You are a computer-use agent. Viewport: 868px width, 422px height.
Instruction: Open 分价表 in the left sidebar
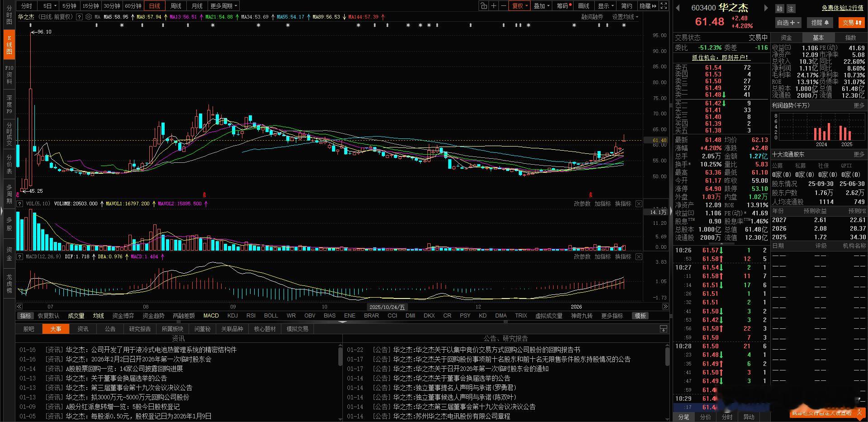[x=9, y=165]
